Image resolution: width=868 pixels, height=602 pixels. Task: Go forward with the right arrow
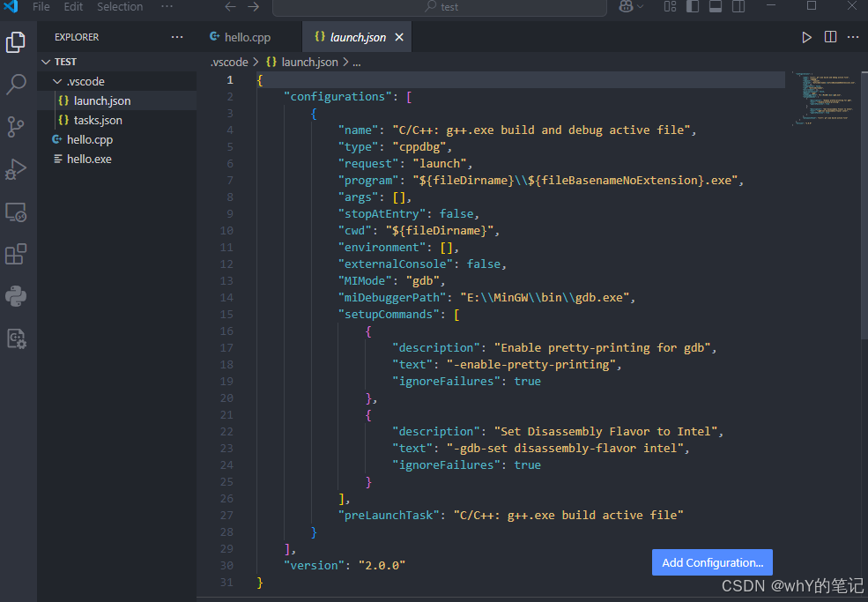pos(254,7)
